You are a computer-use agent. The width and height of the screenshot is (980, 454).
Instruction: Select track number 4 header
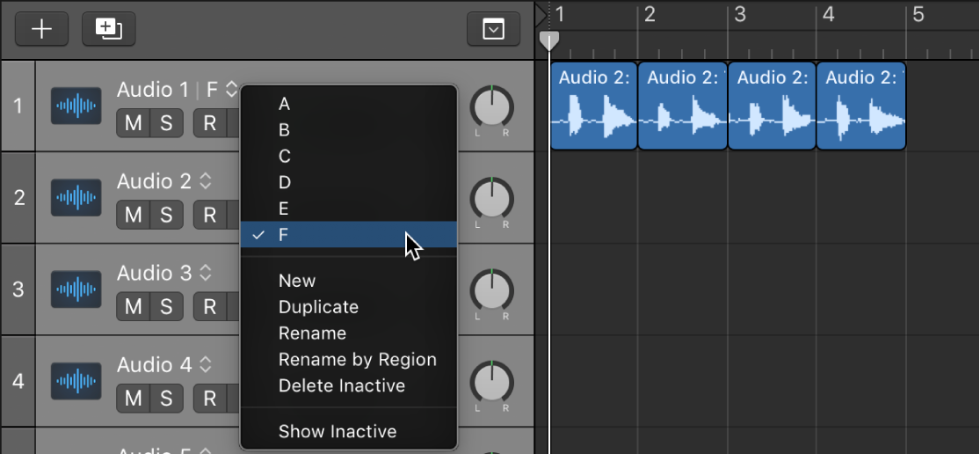click(x=18, y=381)
